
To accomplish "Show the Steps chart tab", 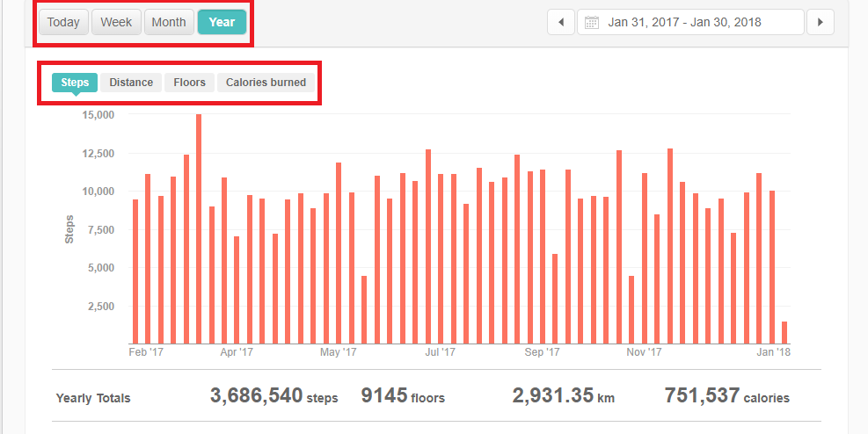I will [x=75, y=83].
